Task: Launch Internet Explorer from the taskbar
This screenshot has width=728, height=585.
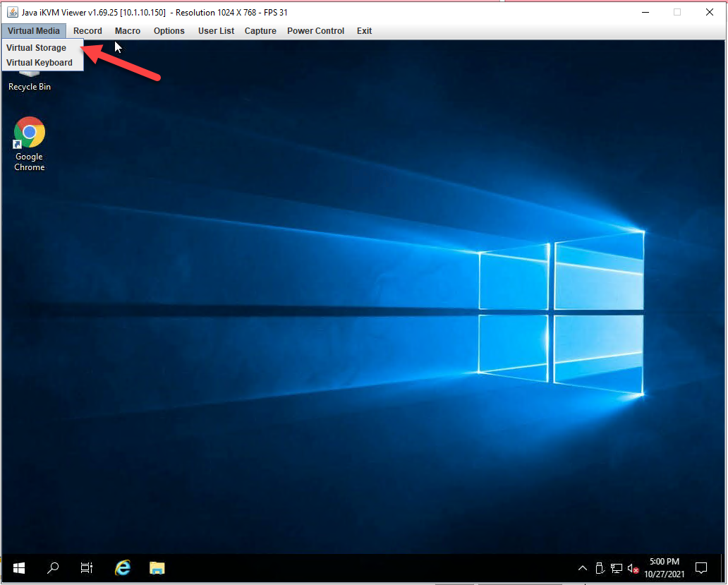Action: pyautogui.click(x=123, y=567)
